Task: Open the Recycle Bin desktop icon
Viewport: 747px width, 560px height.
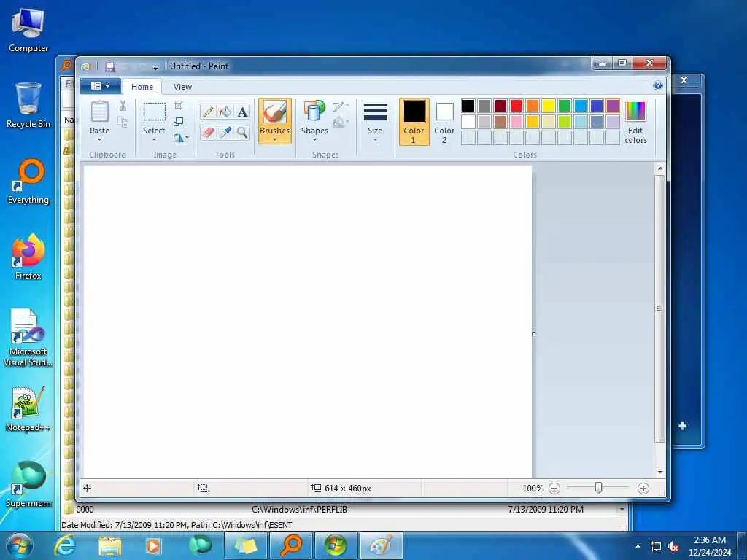Action: 28,105
